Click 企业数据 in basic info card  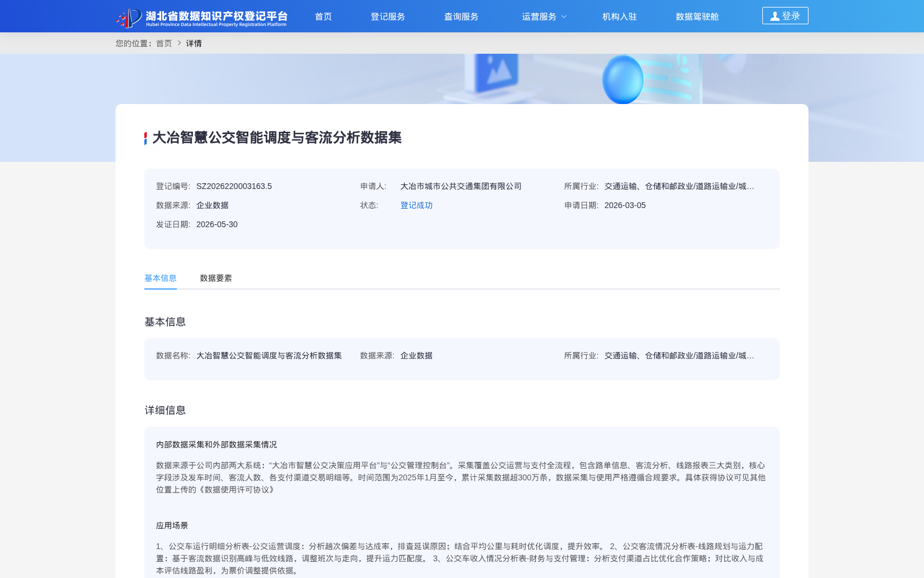click(416, 355)
